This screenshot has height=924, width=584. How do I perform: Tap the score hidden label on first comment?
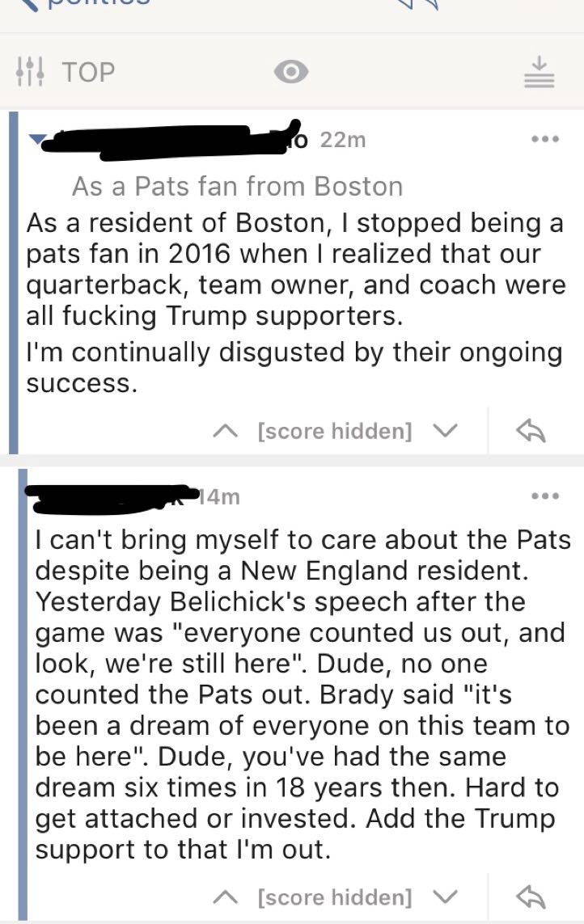pos(335,432)
